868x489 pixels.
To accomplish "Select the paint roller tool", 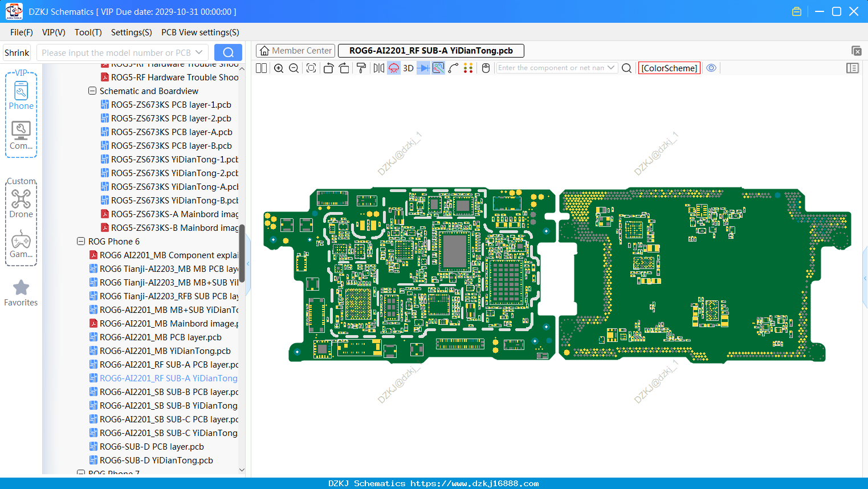I will coord(361,68).
